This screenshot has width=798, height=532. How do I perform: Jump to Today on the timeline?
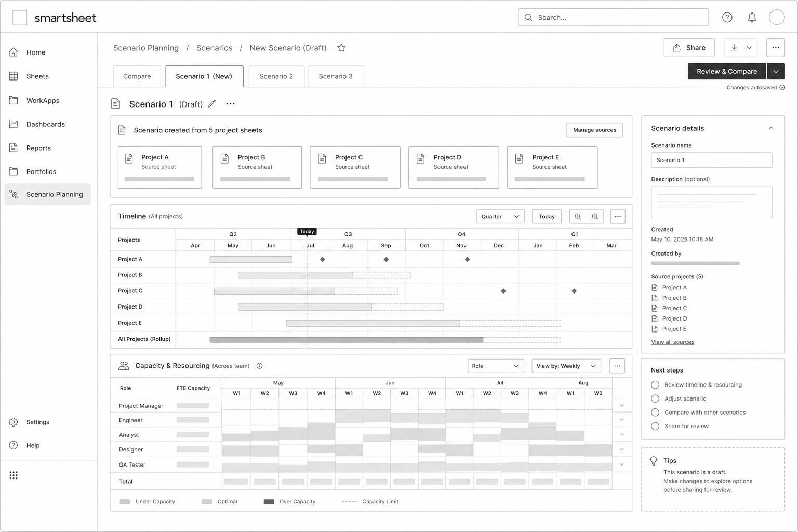pyautogui.click(x=547, y=217)
